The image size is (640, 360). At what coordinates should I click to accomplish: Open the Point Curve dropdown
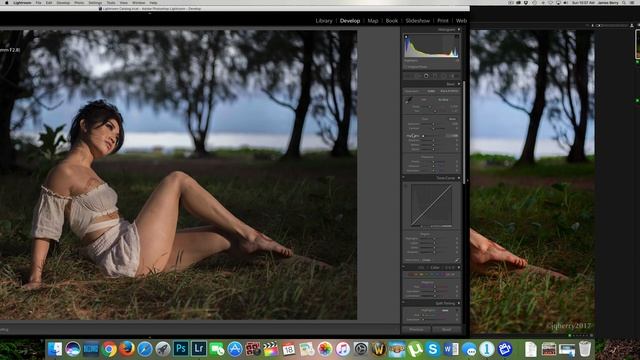427,260
